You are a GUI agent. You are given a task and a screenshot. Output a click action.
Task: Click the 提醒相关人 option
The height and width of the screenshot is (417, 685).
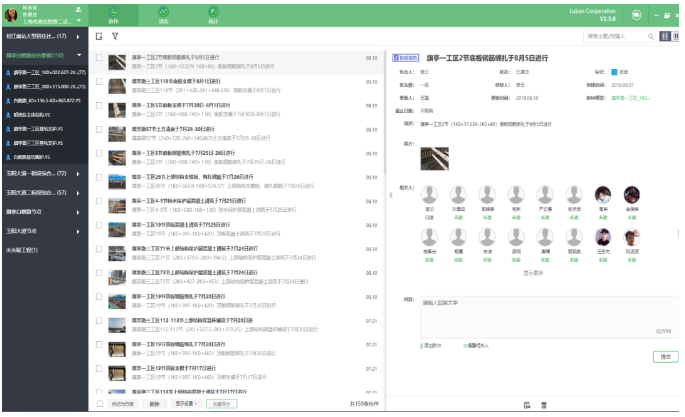tap(476, 346)
